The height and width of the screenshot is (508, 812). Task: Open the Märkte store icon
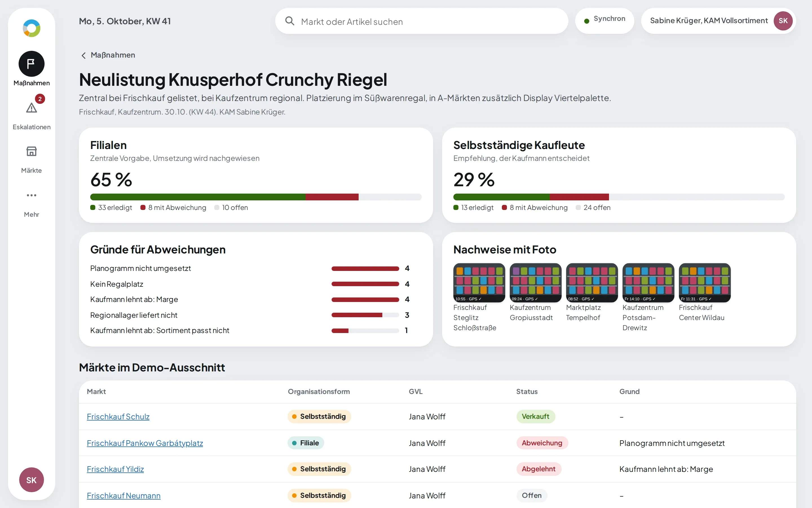pos(32,151)
